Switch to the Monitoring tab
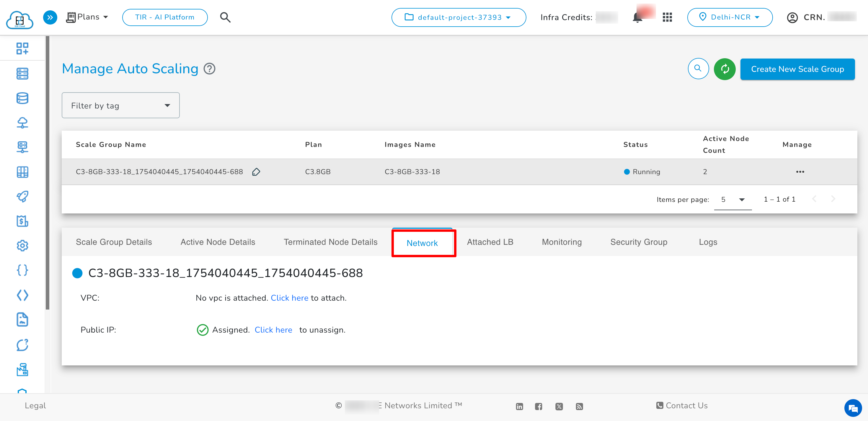 (x=561, y=242)
